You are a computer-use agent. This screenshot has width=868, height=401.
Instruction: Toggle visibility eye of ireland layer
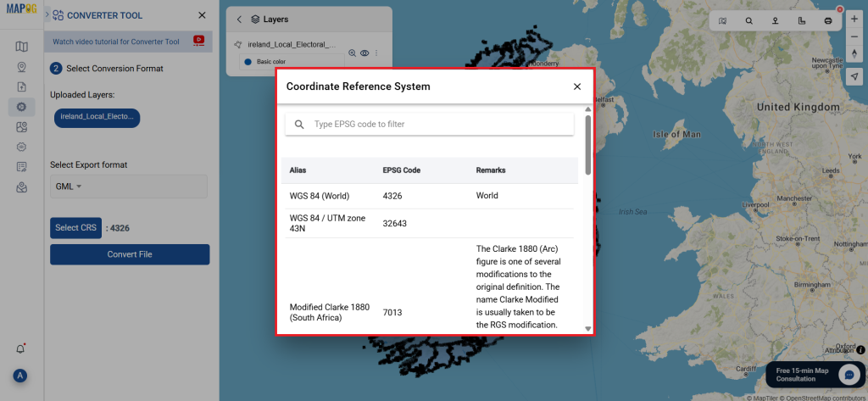[364, 53]
